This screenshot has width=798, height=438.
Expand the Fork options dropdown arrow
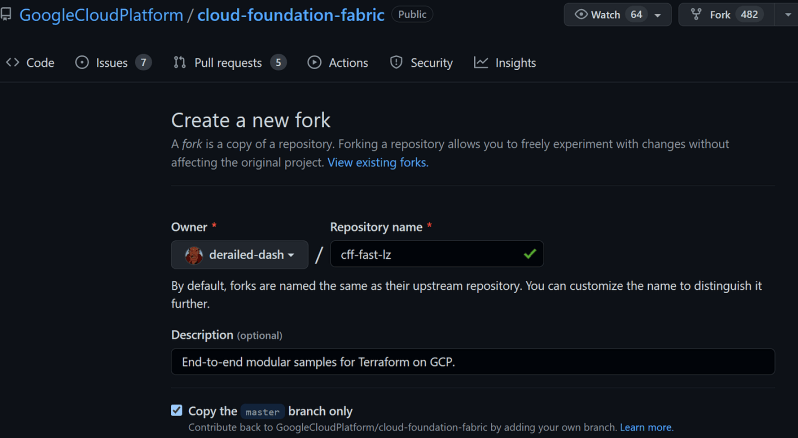[787, 15]
